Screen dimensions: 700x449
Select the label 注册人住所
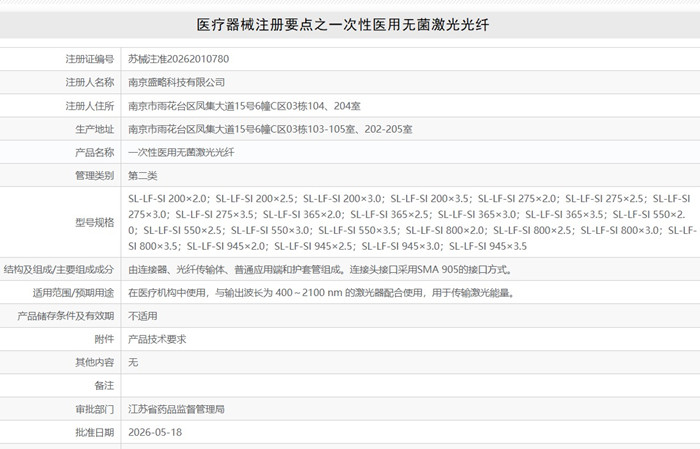tap(90, 106)
